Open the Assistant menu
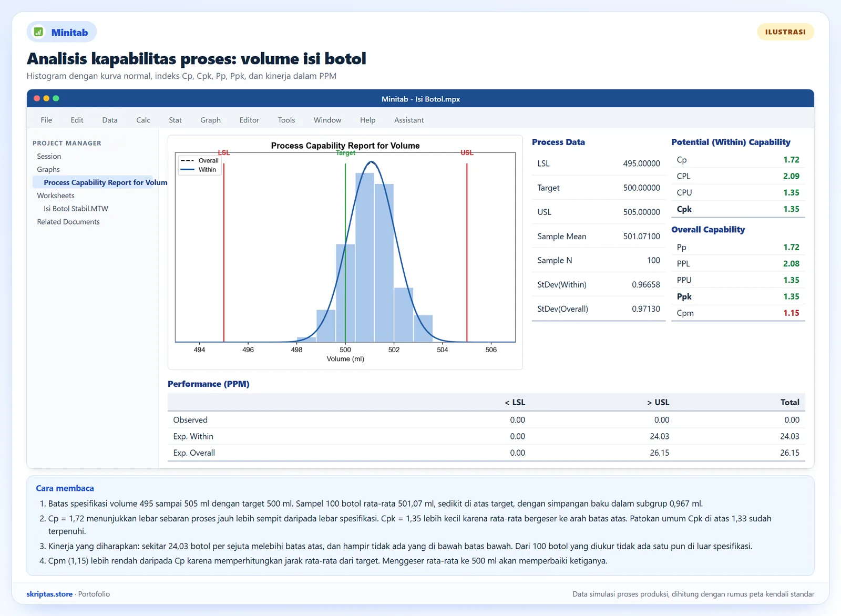 (x=409, y=120)
